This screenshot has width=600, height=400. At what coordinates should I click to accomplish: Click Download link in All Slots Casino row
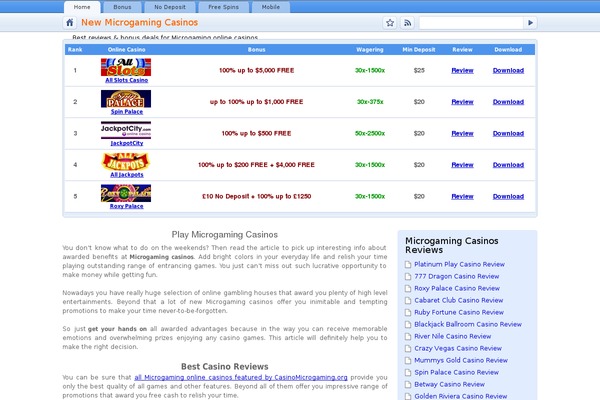[x=508, y=70]
